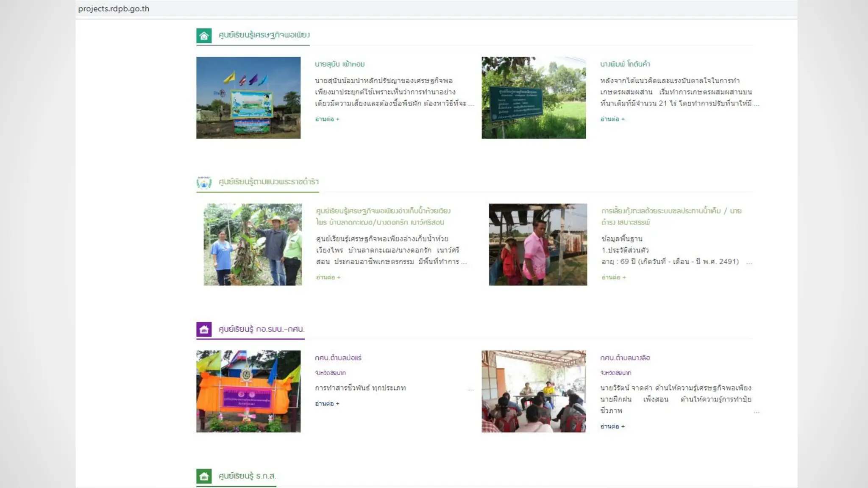868x488 pixels.
Task: Open orange-draped sign photo thumbnail
Action: point(248,391)
